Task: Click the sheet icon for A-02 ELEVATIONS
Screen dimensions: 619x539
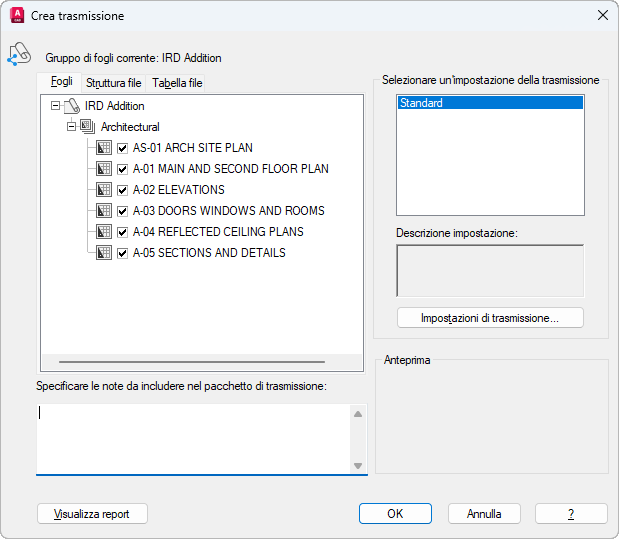Action: point(104,190)
